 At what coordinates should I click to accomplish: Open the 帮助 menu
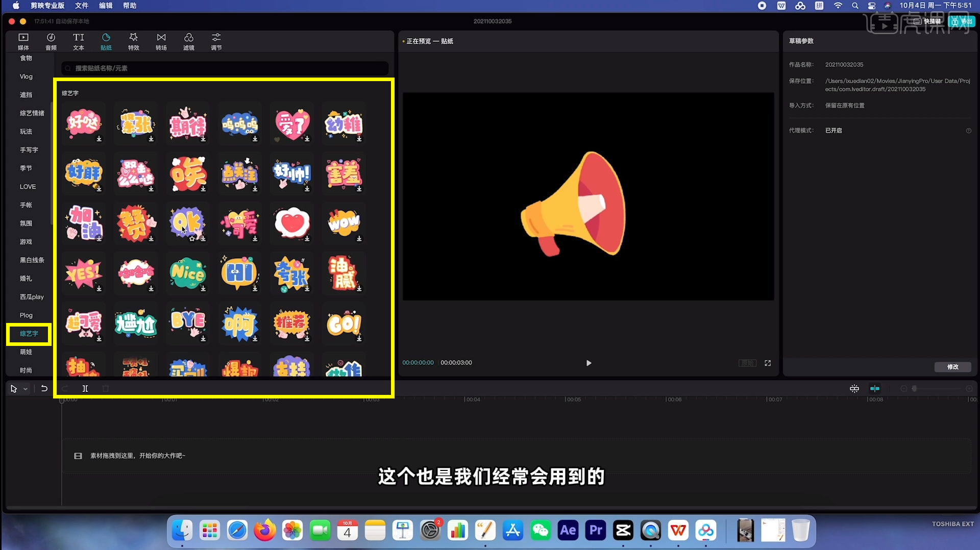[x=130, y=6]
